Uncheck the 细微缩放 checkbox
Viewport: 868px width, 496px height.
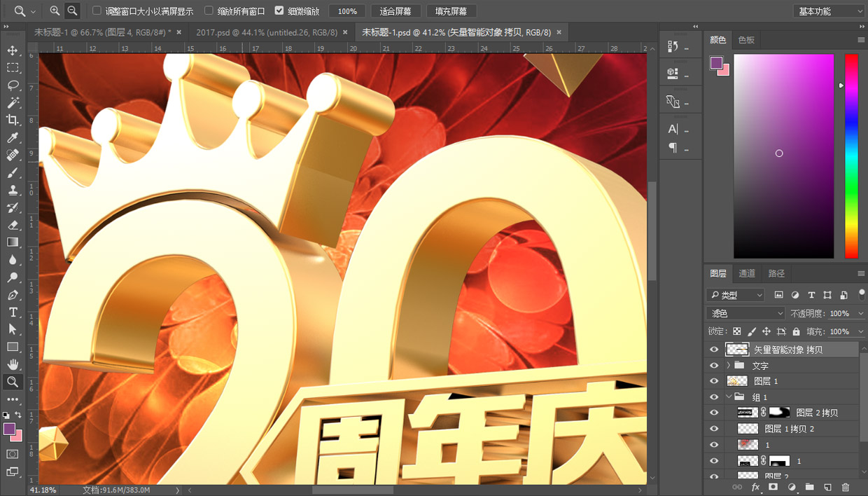(279, 11)
